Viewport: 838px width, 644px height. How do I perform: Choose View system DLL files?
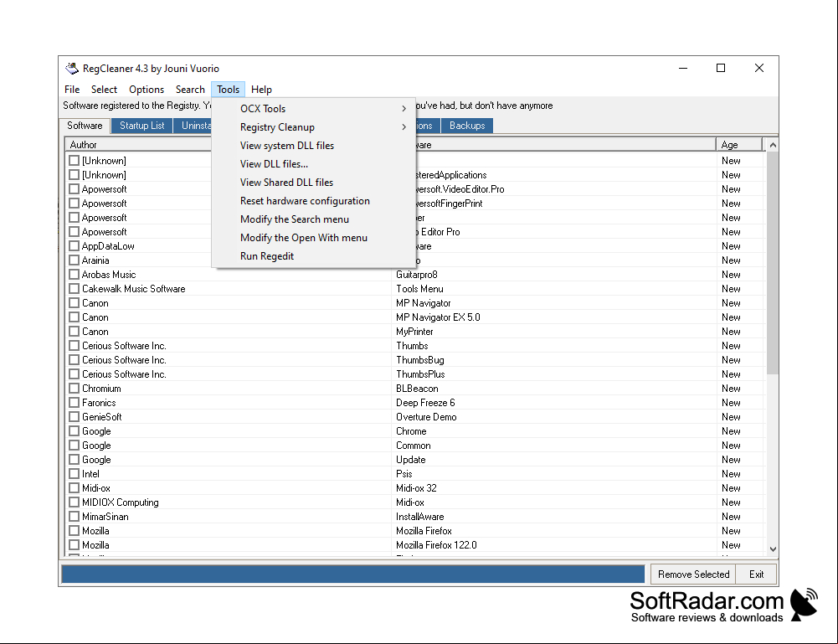313,146
